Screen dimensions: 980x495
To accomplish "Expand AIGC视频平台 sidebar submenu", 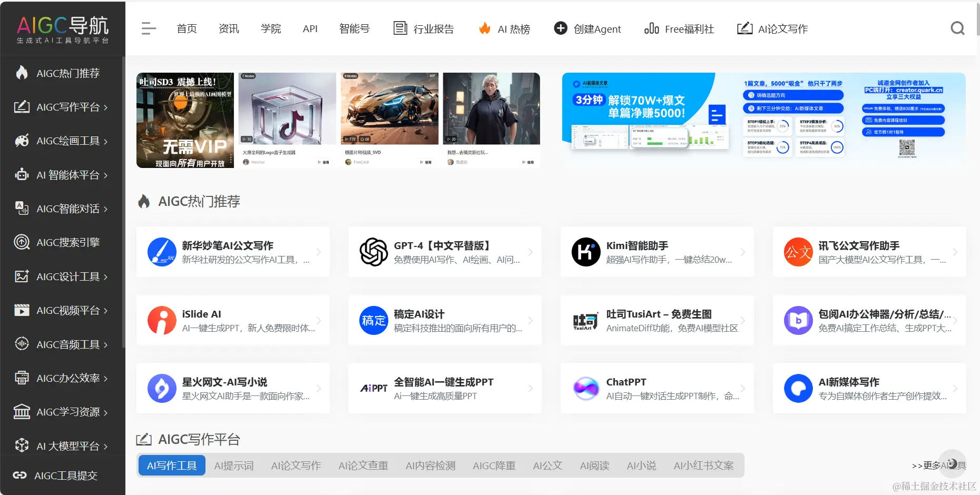I will 105,311.
